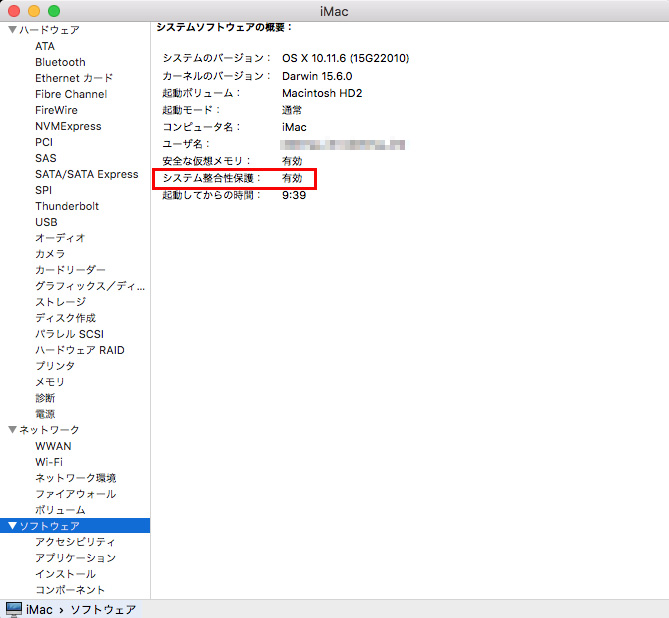The image size is (669, 618).
Task: Click the 通常 boot mode value
Action: 292,110
